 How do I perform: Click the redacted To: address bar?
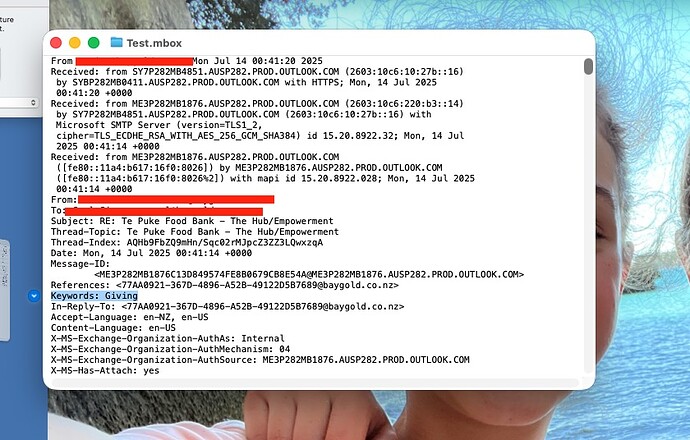coord(164,212)
